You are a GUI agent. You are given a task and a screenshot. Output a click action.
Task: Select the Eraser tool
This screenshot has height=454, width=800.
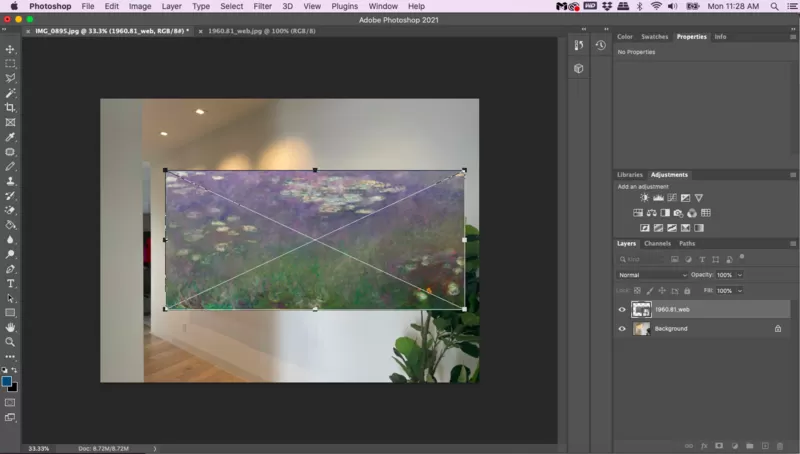pyautogui.click(x=10, y=210)
